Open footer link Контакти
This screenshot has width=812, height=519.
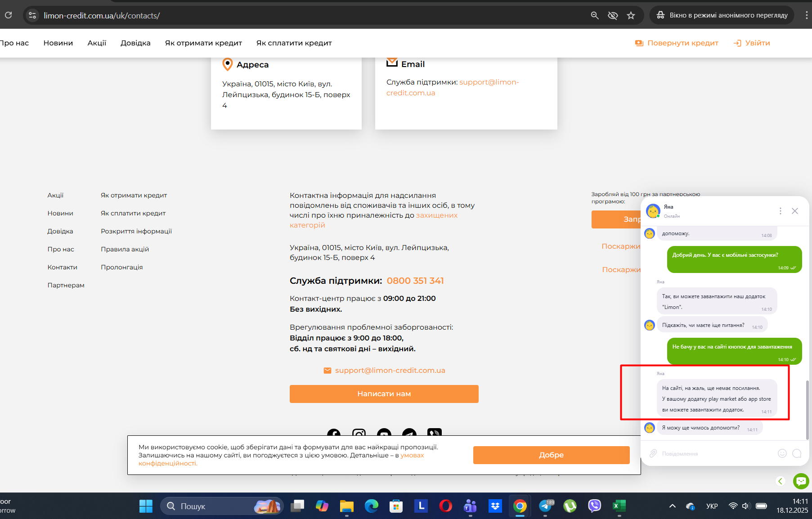62,267
